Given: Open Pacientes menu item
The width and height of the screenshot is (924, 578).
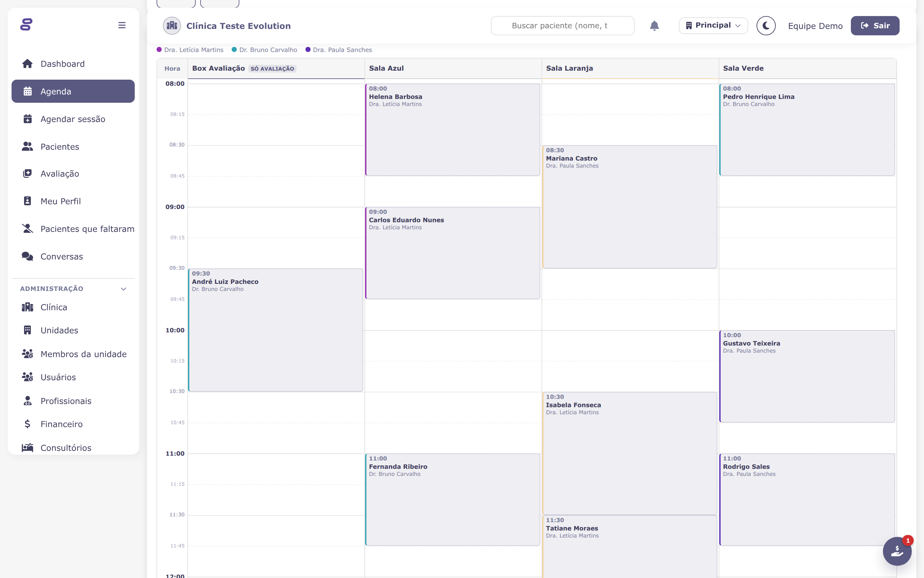Looking at the screenshot, I should (x=73, y=146).
